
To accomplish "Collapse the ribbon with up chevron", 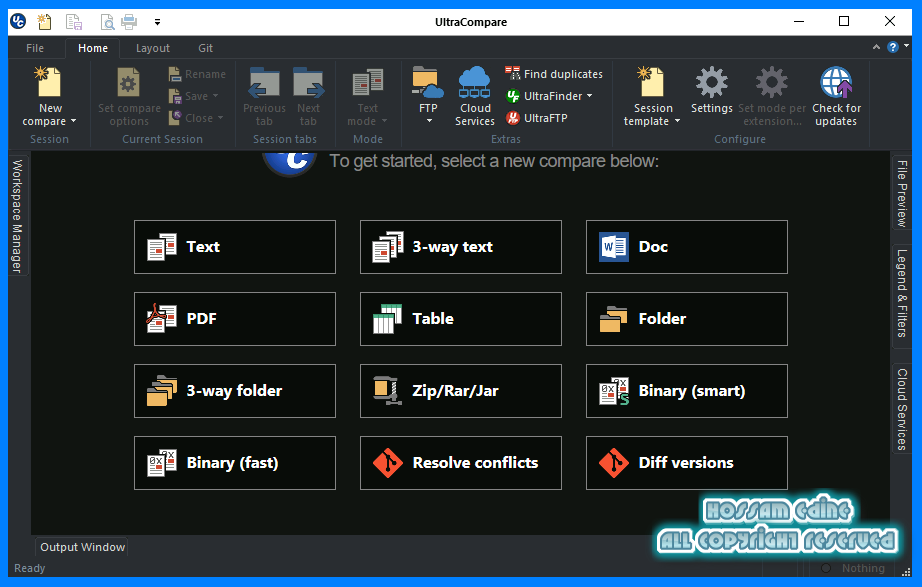I will coord(876,47).
